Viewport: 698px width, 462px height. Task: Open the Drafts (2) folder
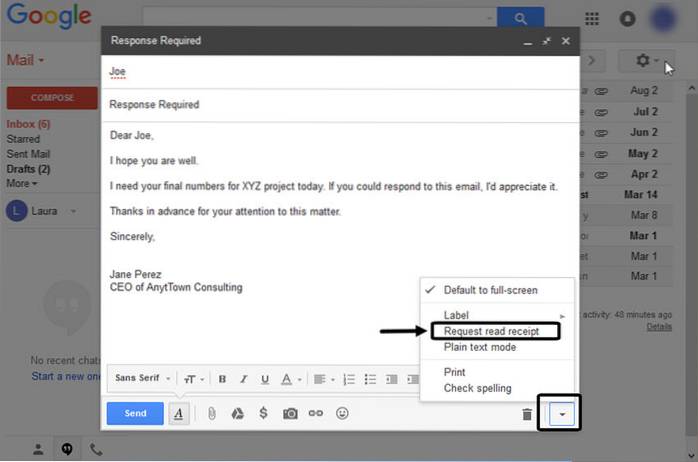28,169
